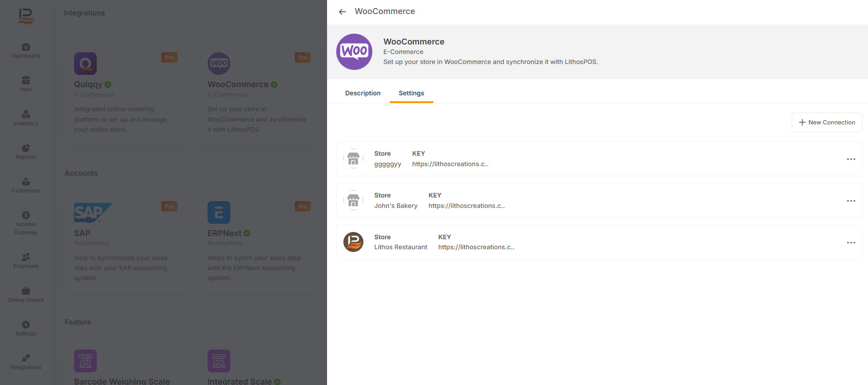Go to Online Orders in sidebar
This screenshot has height=385, width=868.
click(26, 295)
